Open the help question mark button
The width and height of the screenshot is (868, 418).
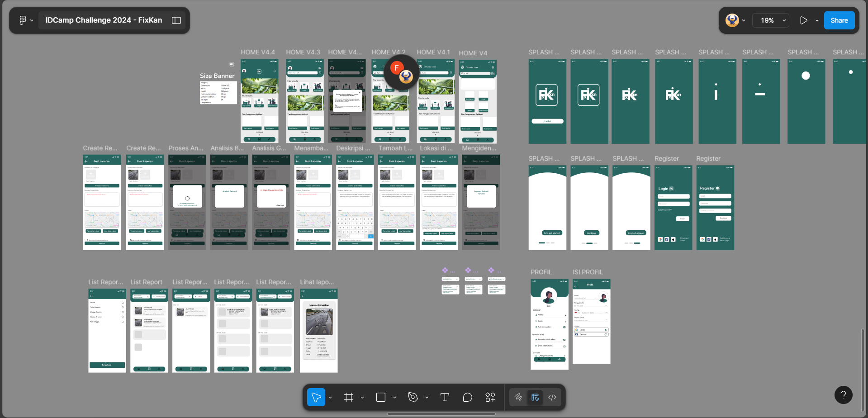coord(843,394)
